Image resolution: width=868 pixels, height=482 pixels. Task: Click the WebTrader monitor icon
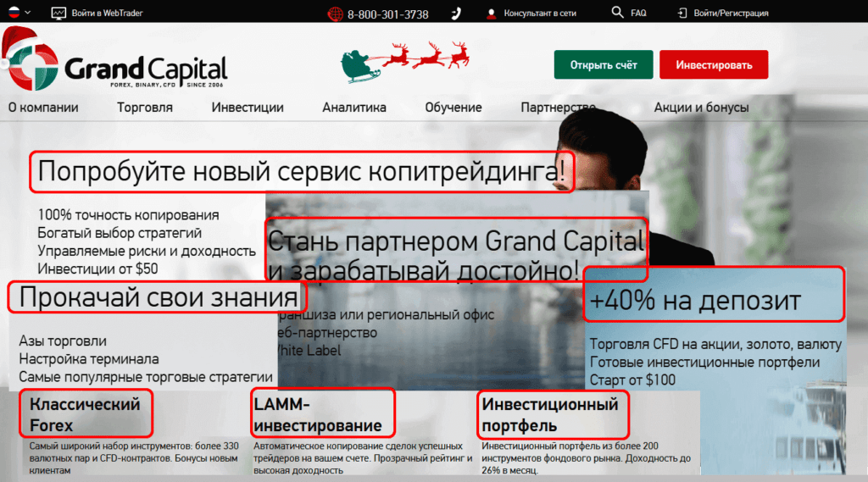[x=58, y=13]
